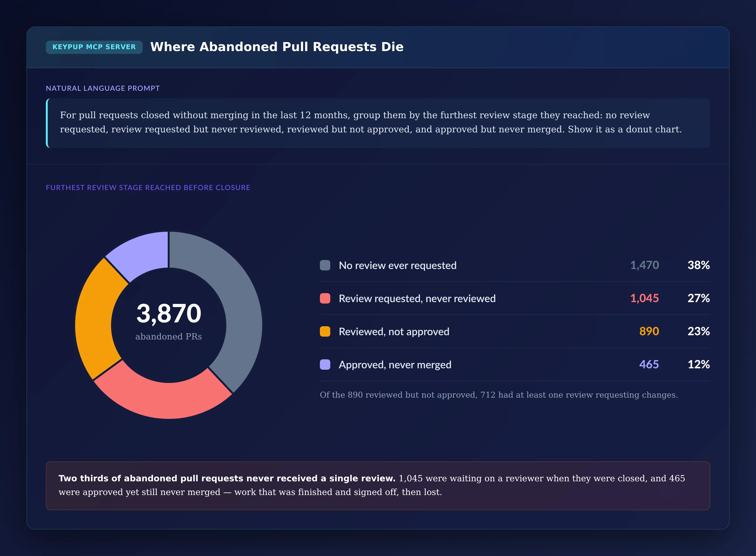Click the coral swatch beside 'Review requested, never reviewed'
Screen dimensions: 756x556
325,298
